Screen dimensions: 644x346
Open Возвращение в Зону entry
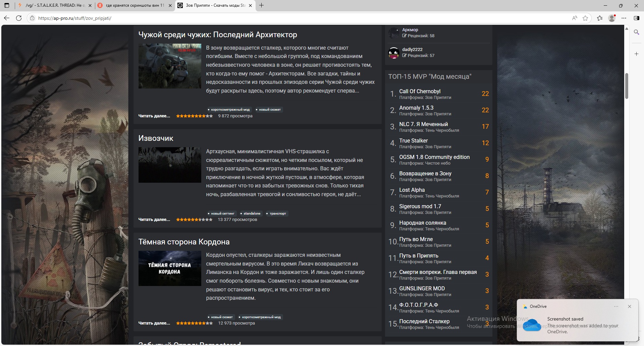coord(425,173)
